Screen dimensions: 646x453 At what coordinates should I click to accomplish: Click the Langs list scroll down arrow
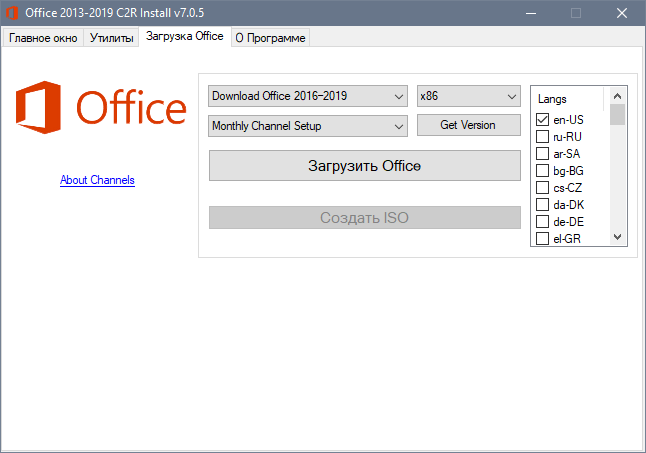(x=617, y=237)
